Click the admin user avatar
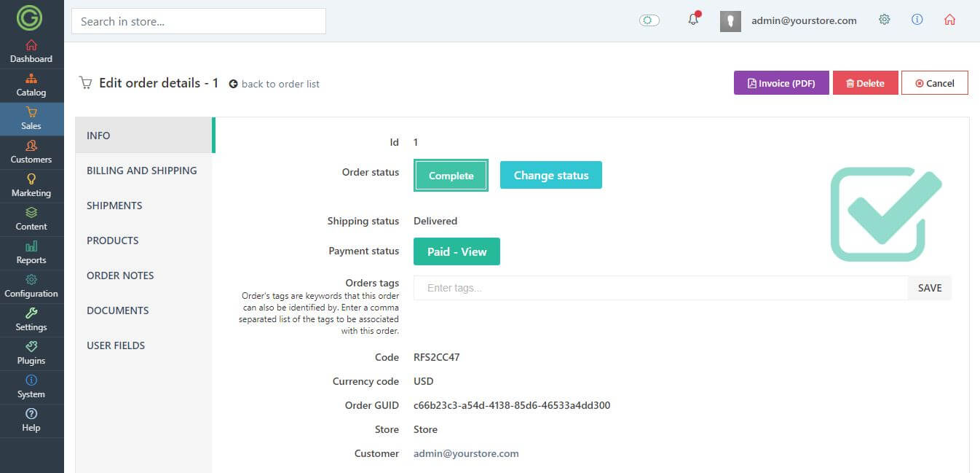980x473 pixels. click(730, 21)
